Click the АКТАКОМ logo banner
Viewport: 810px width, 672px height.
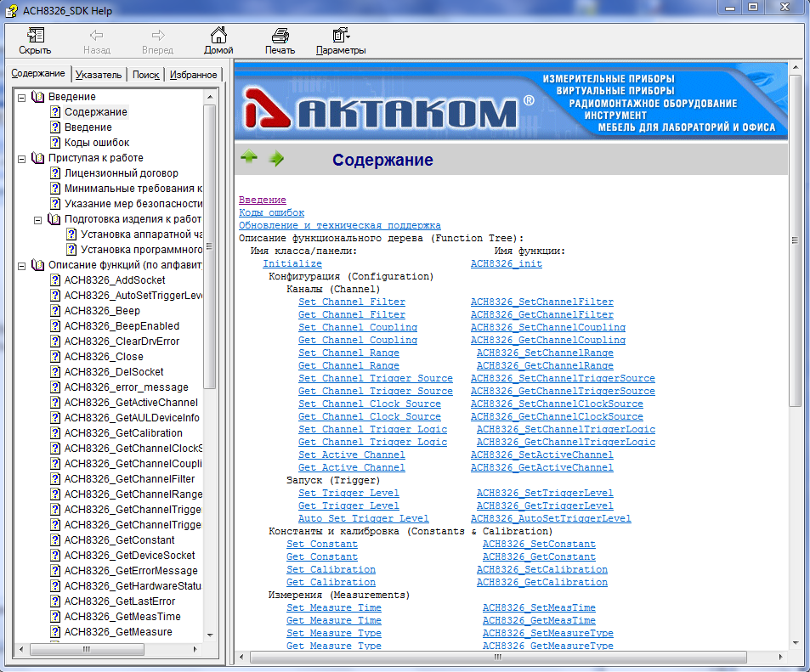(511, 101)
